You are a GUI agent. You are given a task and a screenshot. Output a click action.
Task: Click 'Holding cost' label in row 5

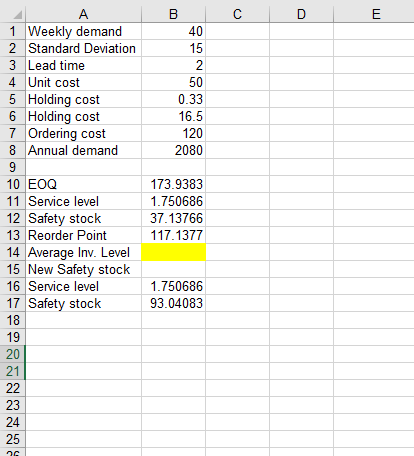pyautogui.click(x=83, y=99)
